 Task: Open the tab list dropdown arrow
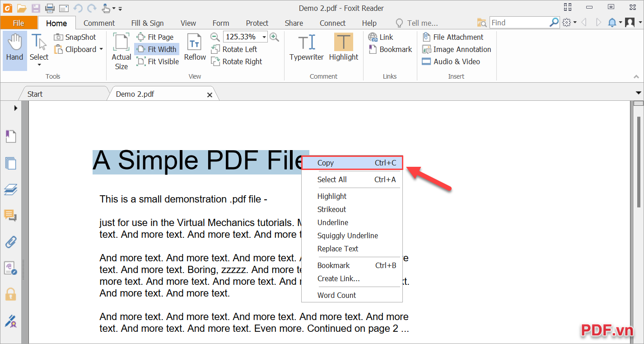(639, 93)
